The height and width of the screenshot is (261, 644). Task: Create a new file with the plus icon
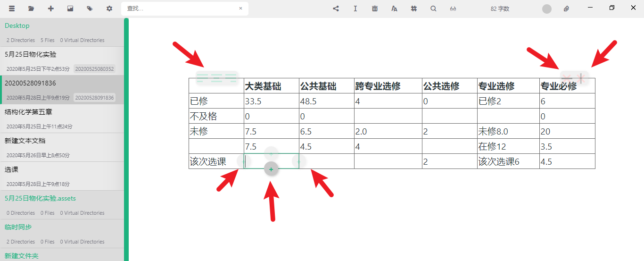51,8
